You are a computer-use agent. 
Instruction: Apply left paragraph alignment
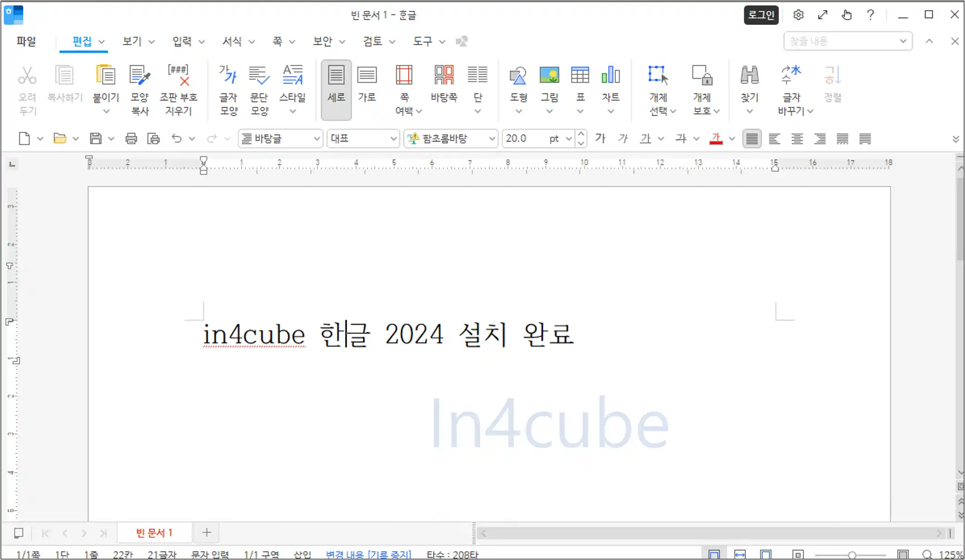(x=774, y=138)
